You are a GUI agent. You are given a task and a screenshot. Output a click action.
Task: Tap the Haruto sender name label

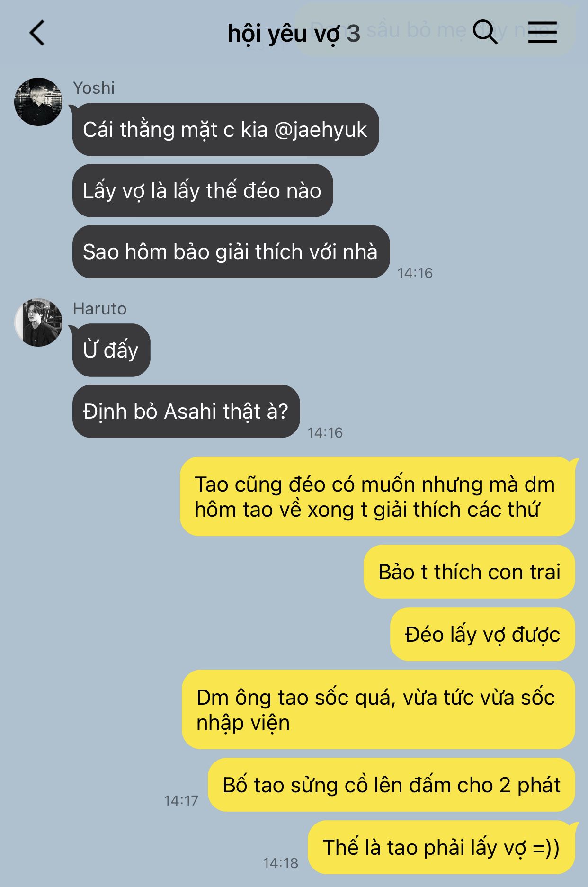99,309
